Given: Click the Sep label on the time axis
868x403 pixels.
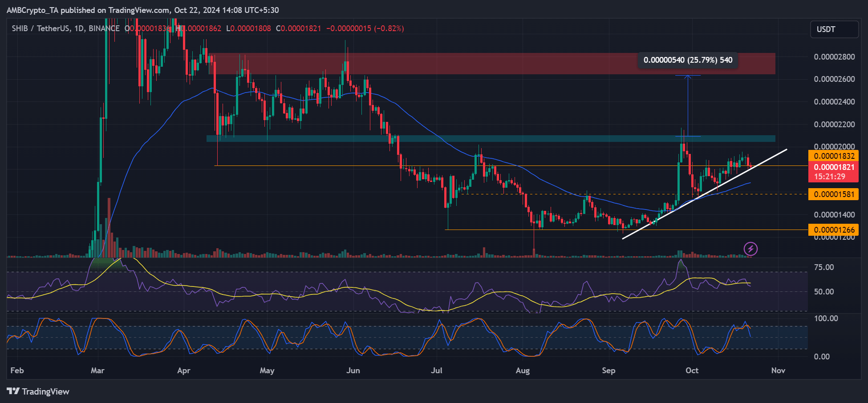Looking at the screenshot, I should (x=608, y=371).
